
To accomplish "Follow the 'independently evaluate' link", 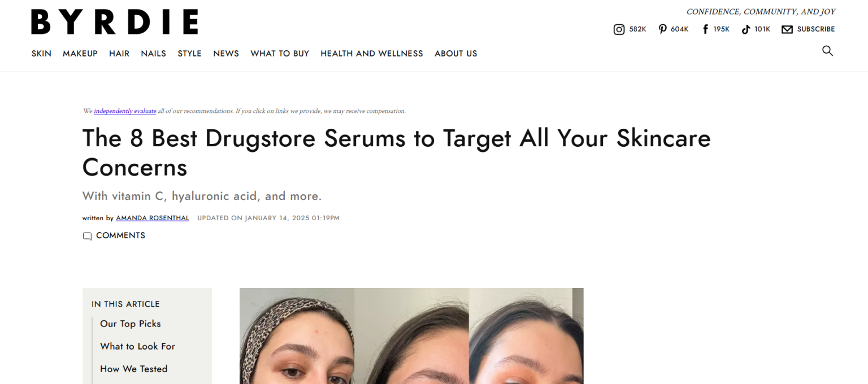I will click(125, 111).
